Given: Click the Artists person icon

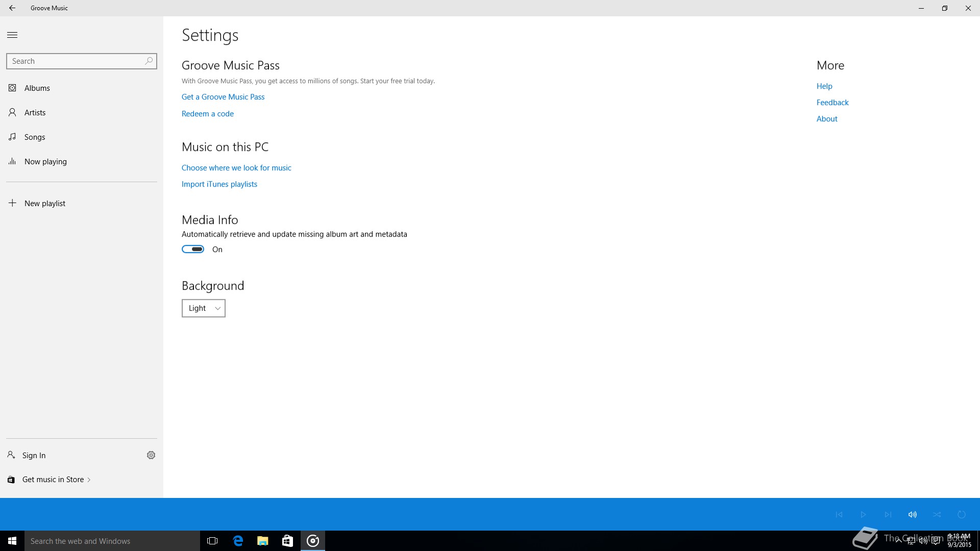Looking at the screenshot, I should pos(12,112).
